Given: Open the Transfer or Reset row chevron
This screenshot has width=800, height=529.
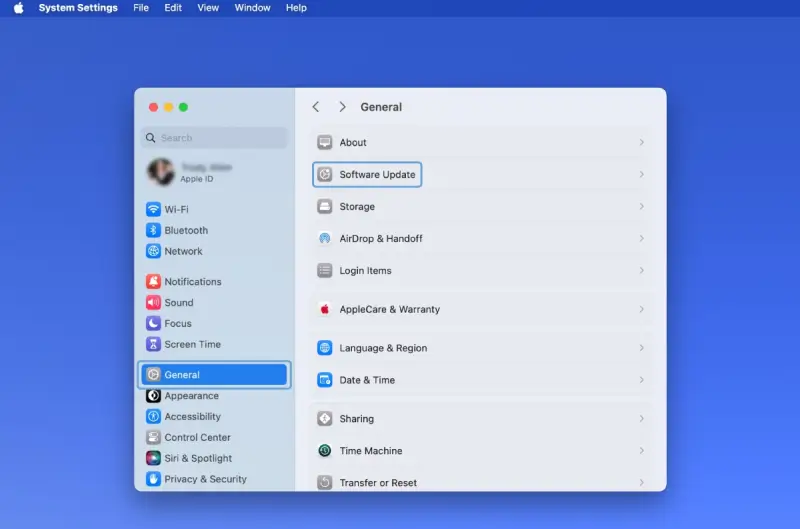Looking at the screenshot, I should click(641, 483).
